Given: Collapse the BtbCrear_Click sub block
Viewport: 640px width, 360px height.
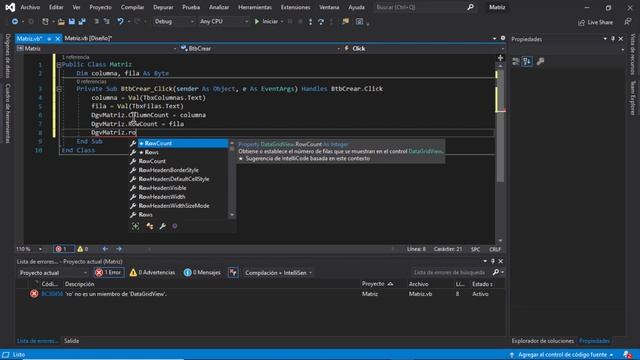Looking at the screenshot, I should [x=59, y=89].
